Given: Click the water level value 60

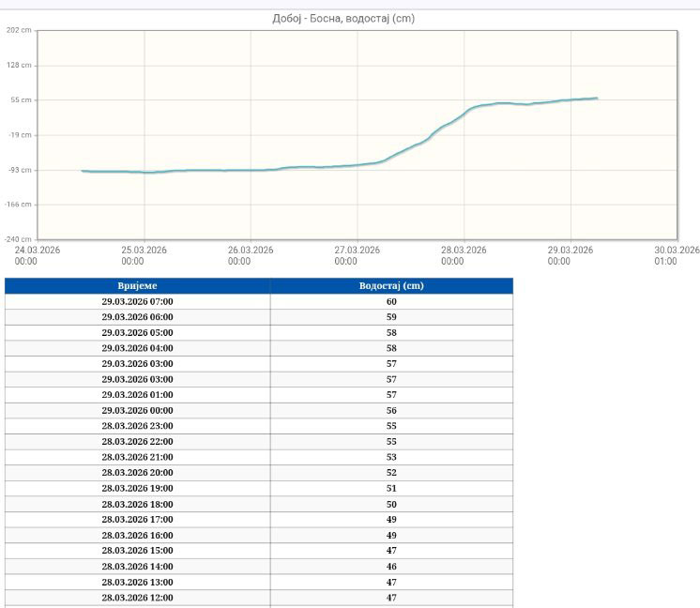Looking at the screenshot, I should pyautogui.click(x=391, y=301).
